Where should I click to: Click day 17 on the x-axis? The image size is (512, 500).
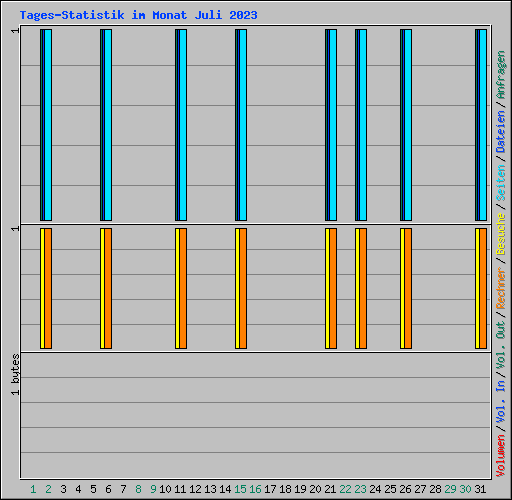coord(270,489)
